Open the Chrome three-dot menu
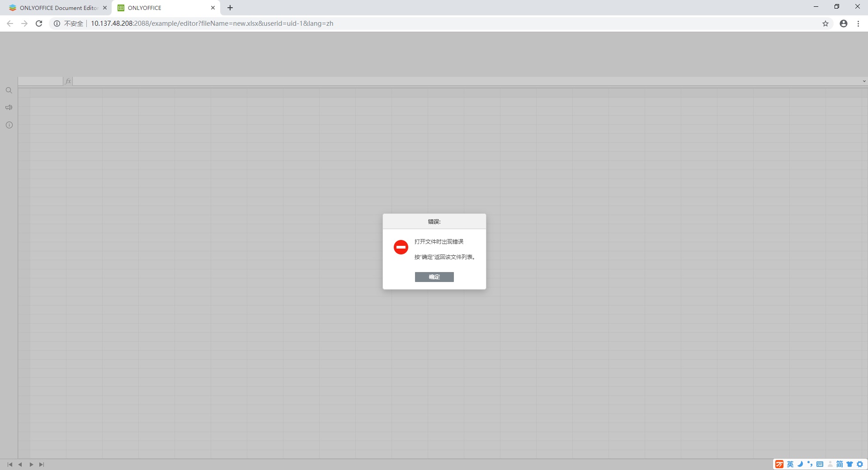The height and width of the screenshot is (470, 868). [x=858, y=23]
